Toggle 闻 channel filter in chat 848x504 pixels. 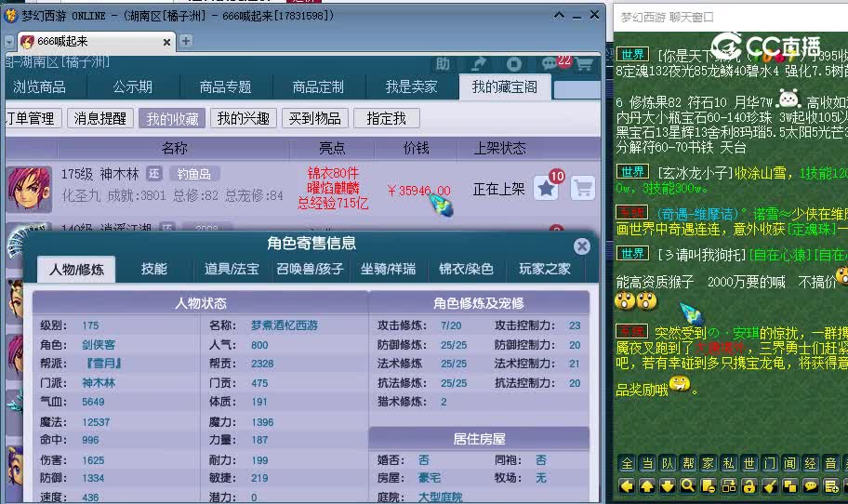pos(790,463)
